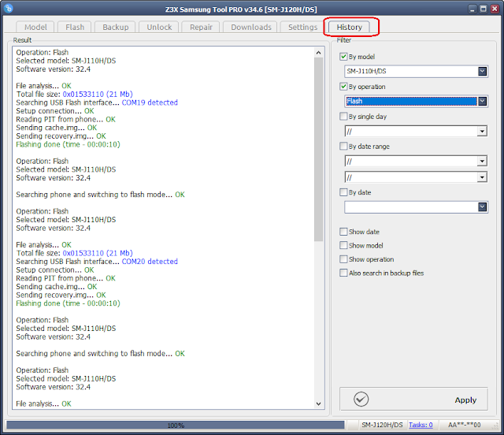Tick the By date checkbox
This screenshot has height=435, width=504.
click(343, 192)
